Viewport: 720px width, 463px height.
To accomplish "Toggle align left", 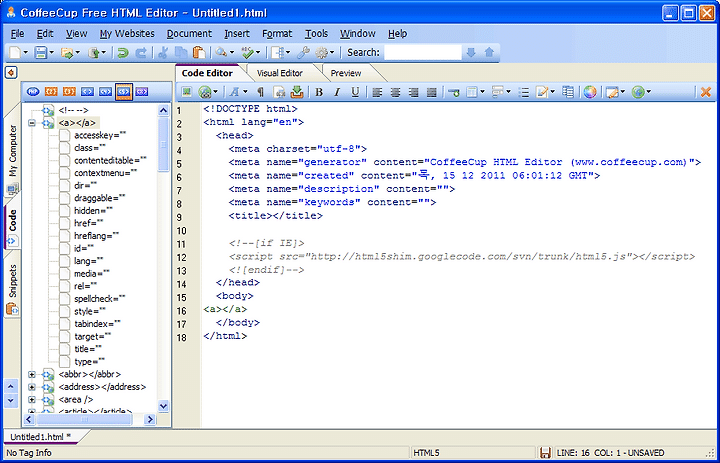I will (377, 92).
